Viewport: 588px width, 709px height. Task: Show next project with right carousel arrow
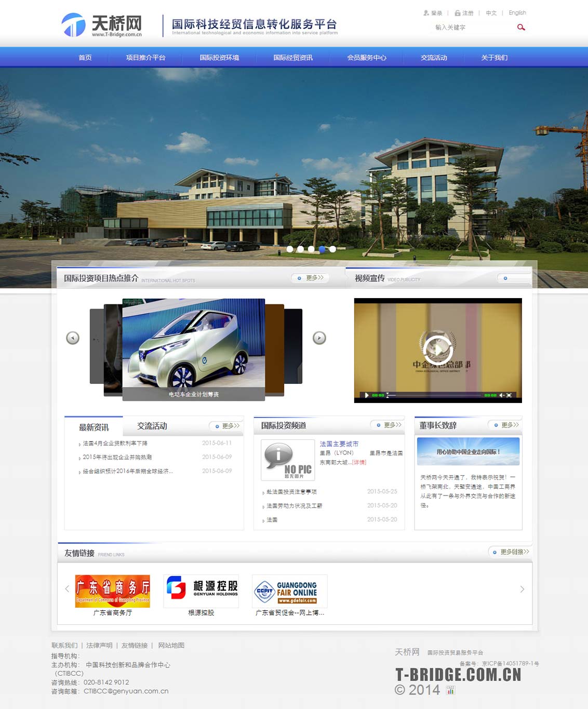[319, 338]
